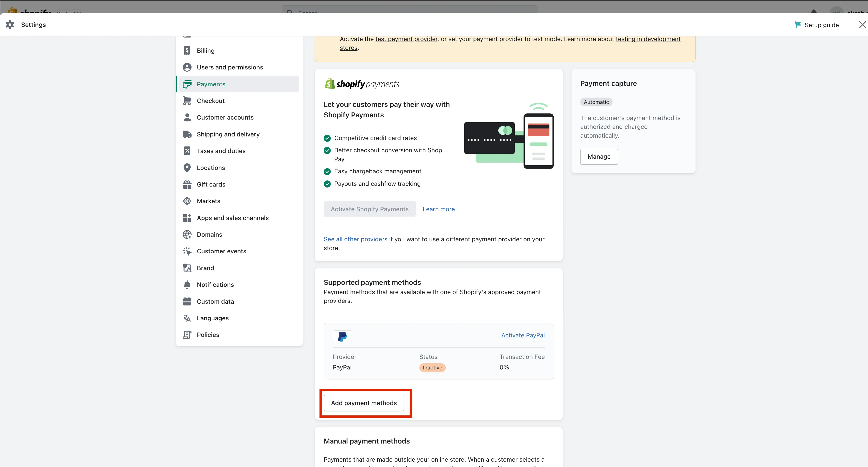Click the Notifications bell icon
Screen dimensions: 868x467
(187, 285)
